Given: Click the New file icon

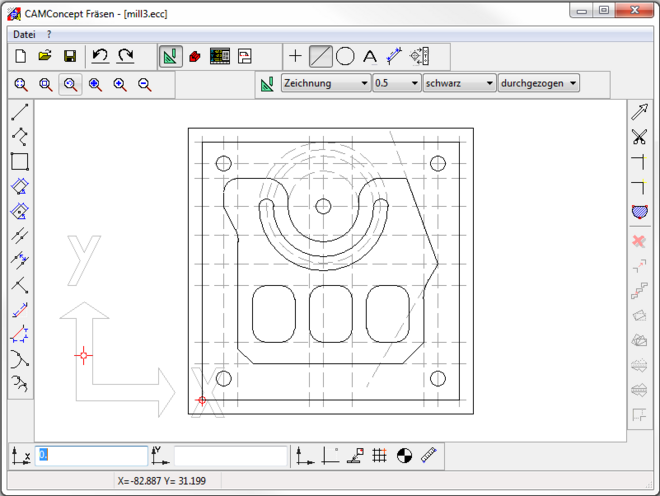Looking at the screenshot, I should tap(20, 57).
